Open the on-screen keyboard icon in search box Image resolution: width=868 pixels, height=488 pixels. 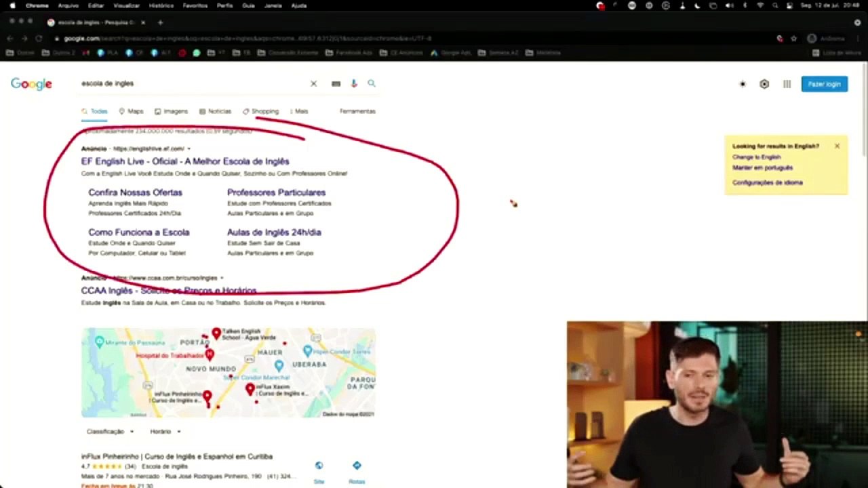pos(336,83)
